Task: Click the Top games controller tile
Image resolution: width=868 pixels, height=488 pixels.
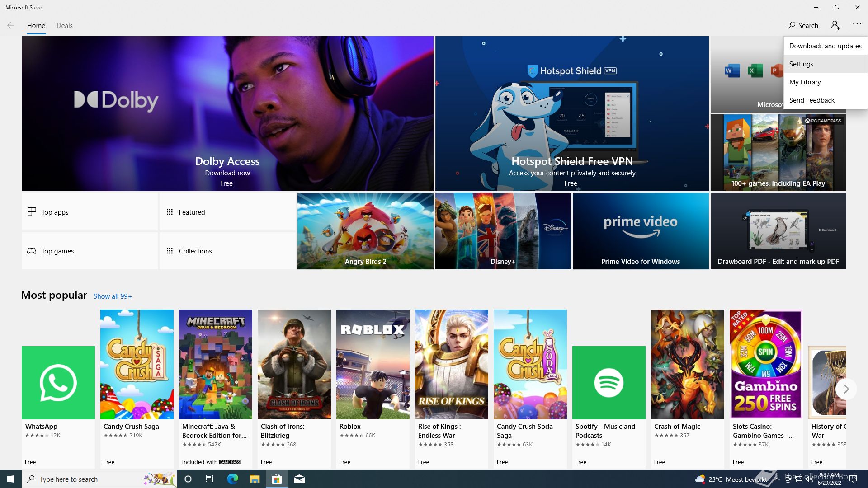Action: click(90, 251)
